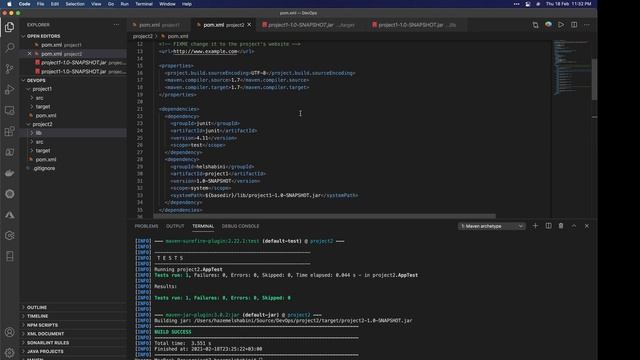Click the date and time in menu bar

tap(569, 4)
